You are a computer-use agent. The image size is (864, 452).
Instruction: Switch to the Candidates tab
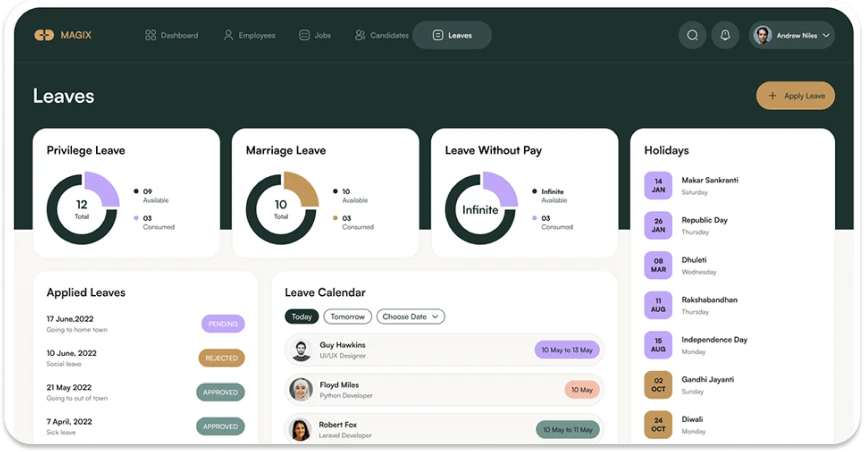click(x=381, y=35)
